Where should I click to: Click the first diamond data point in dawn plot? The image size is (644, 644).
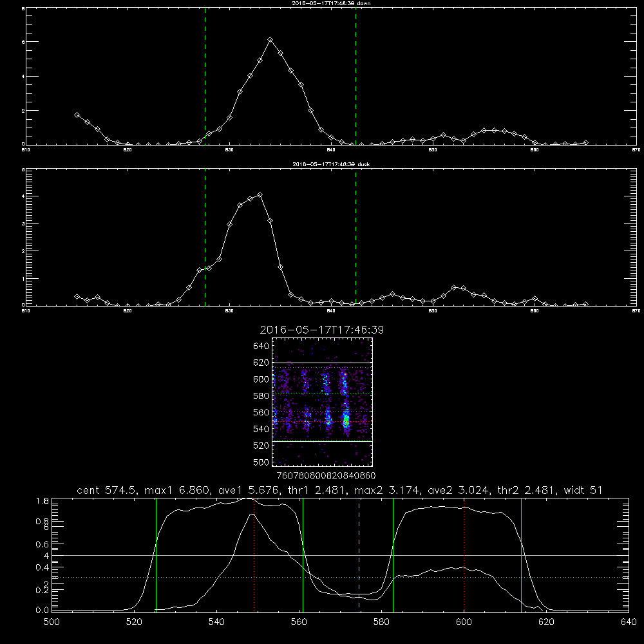click(77, 115)
